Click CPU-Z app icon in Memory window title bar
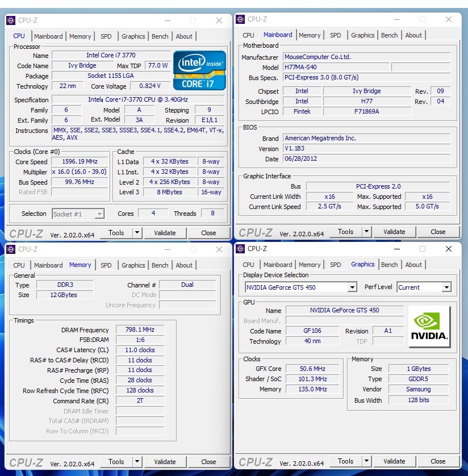The image size is (468, 476). [x=11, y=249]
